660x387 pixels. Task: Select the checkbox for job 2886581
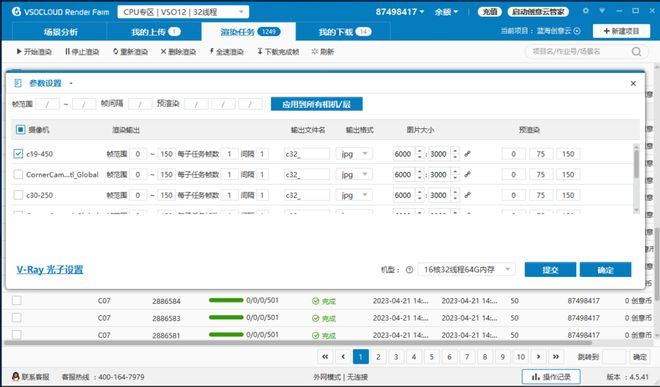pos(16,335)
